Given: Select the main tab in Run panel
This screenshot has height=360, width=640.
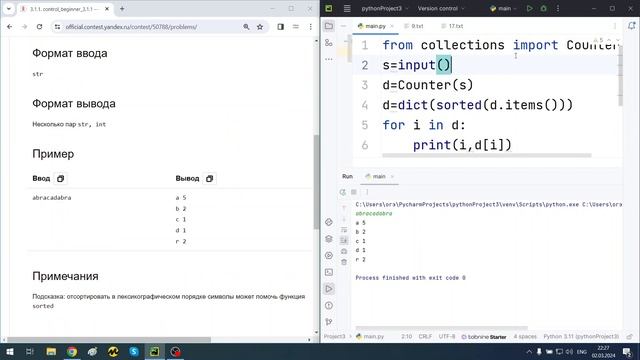Looking at the screenshot, I should click(376, 176).
